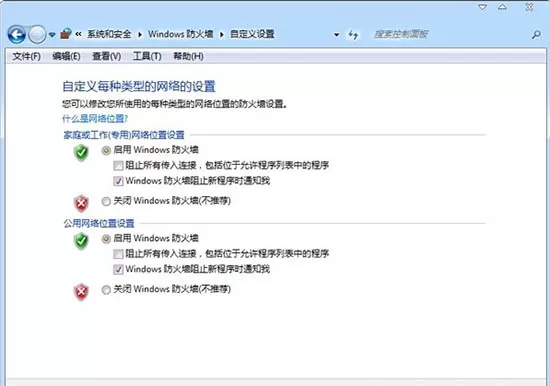Click green shield icon in public network section
The image size is (550, 386).
click(81, 241)
